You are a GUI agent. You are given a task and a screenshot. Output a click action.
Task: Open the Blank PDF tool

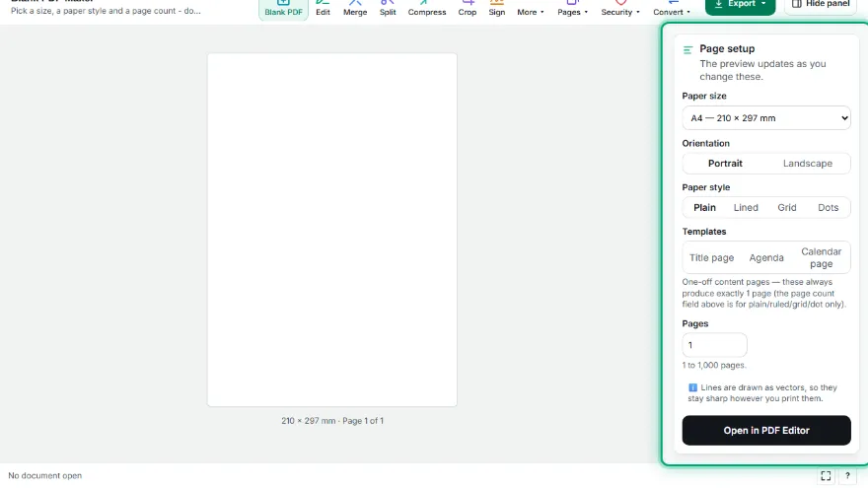coord(283,8)
